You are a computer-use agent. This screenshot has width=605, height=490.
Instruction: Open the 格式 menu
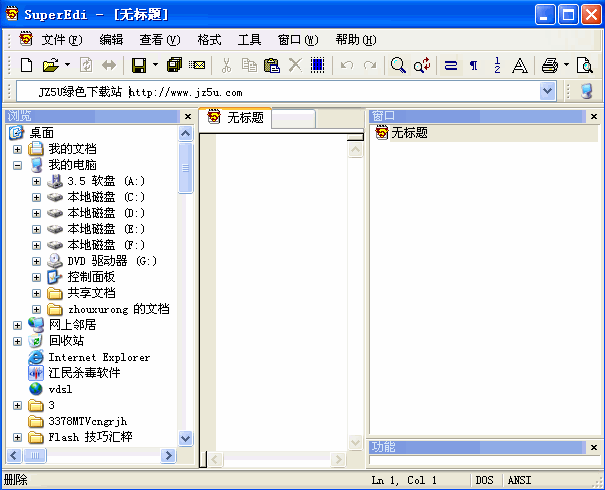tap(209, 40)
